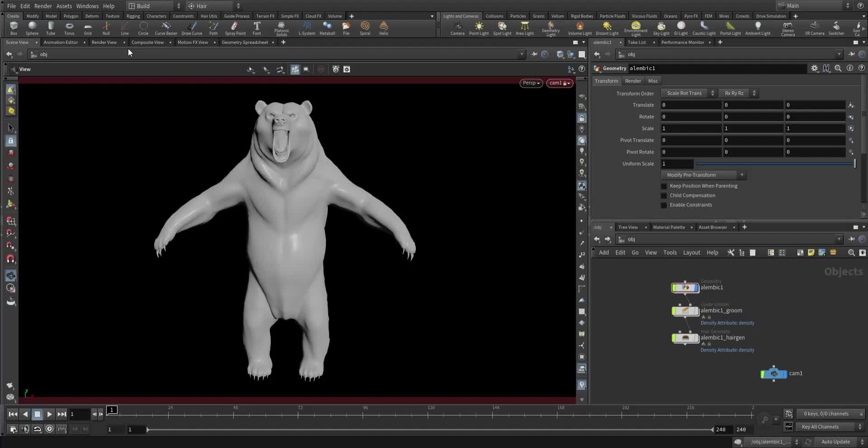Viewport: 868px width, 448px height.
Task: Open the Persp view dropdown
Action: click(x=531, y=83)
